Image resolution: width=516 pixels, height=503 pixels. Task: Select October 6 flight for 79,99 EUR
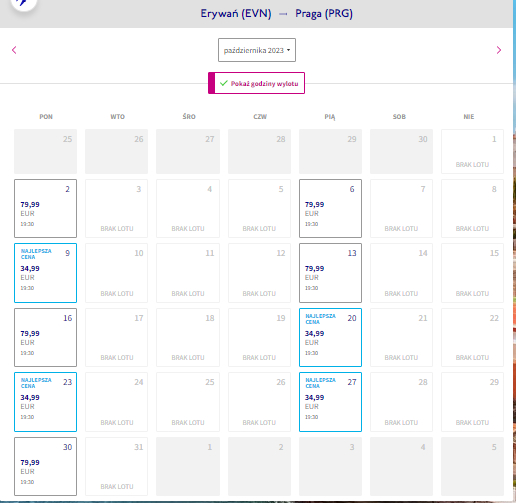click(x=330, y=208)
